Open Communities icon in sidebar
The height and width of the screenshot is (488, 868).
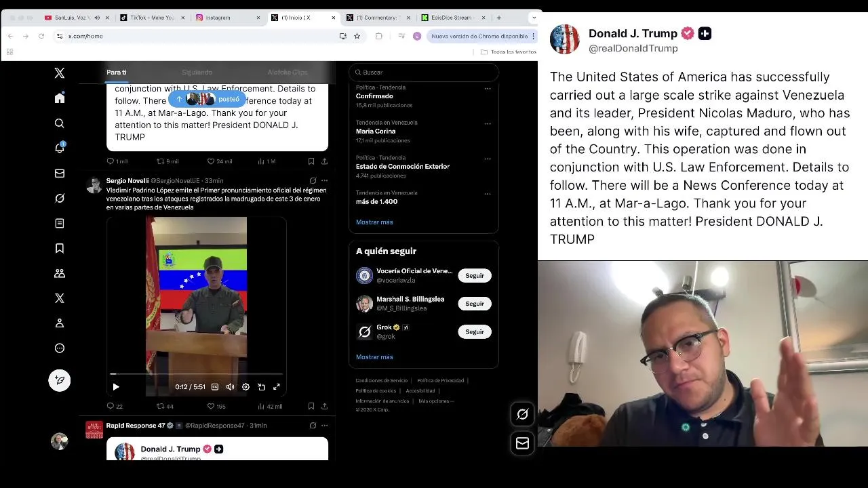60,273
